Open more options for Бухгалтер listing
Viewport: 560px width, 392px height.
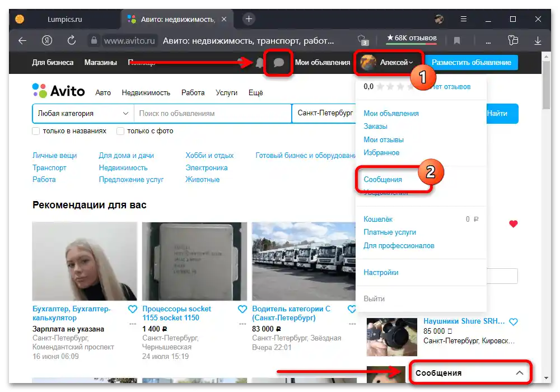click(133, 324)
